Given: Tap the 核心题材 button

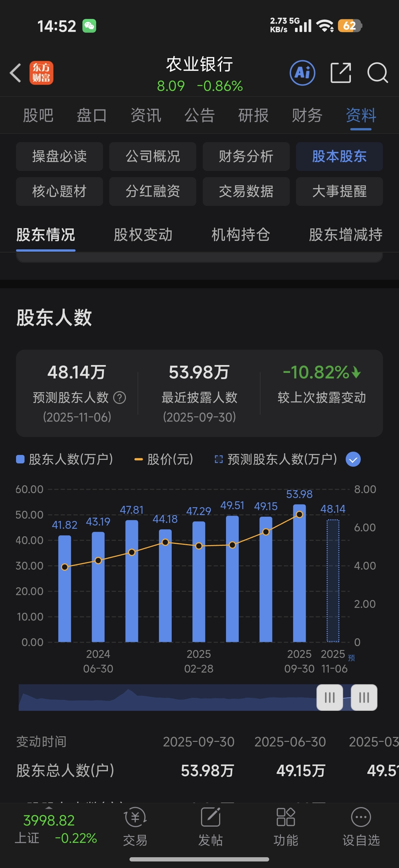Looking at the screenshot, I should coord(60,192).
